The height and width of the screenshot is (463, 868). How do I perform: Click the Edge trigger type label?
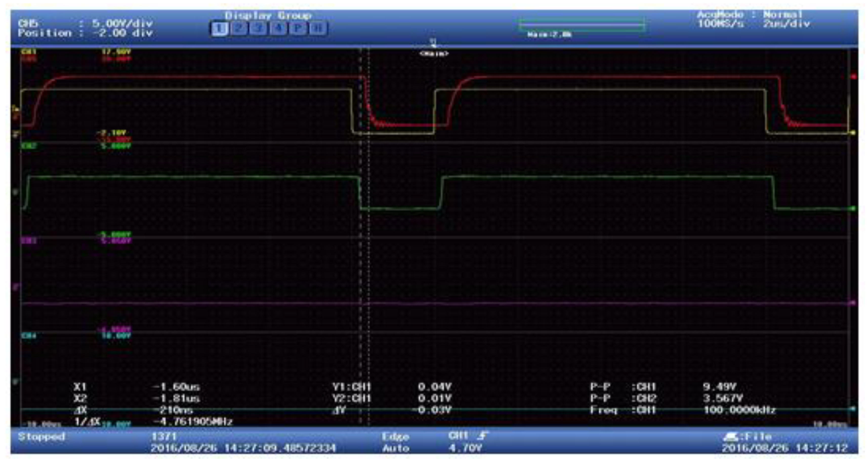395,437
